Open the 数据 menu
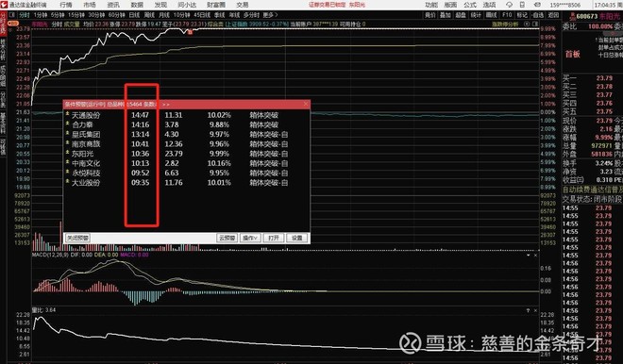This screenshot has height=364, width=623. click(137, 5)
